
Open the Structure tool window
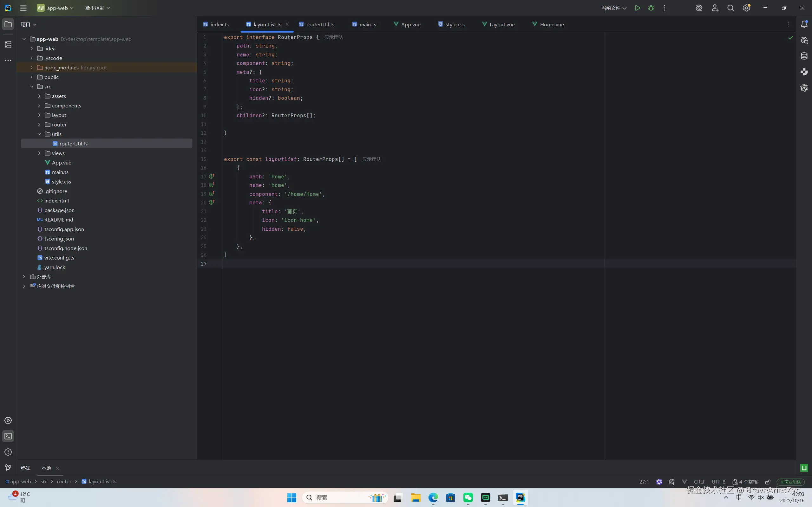click(x=8, y=44)
